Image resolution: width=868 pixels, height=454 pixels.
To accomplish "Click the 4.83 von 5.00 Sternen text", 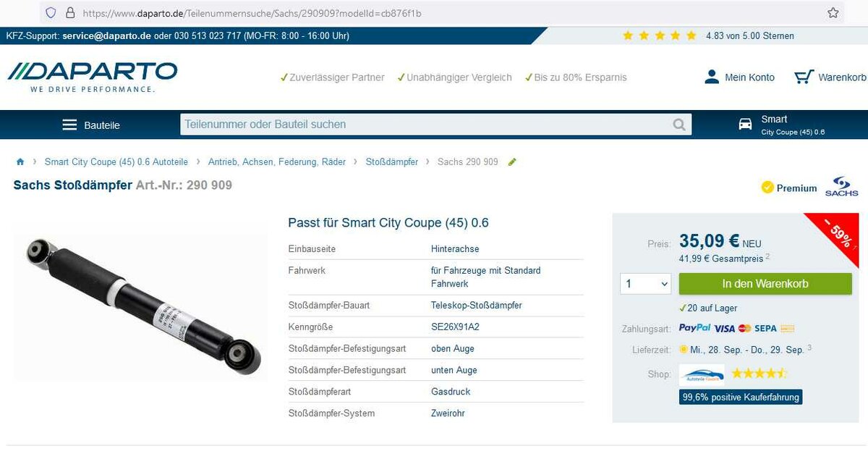I will pyautogui.click(x=749, y=35).
